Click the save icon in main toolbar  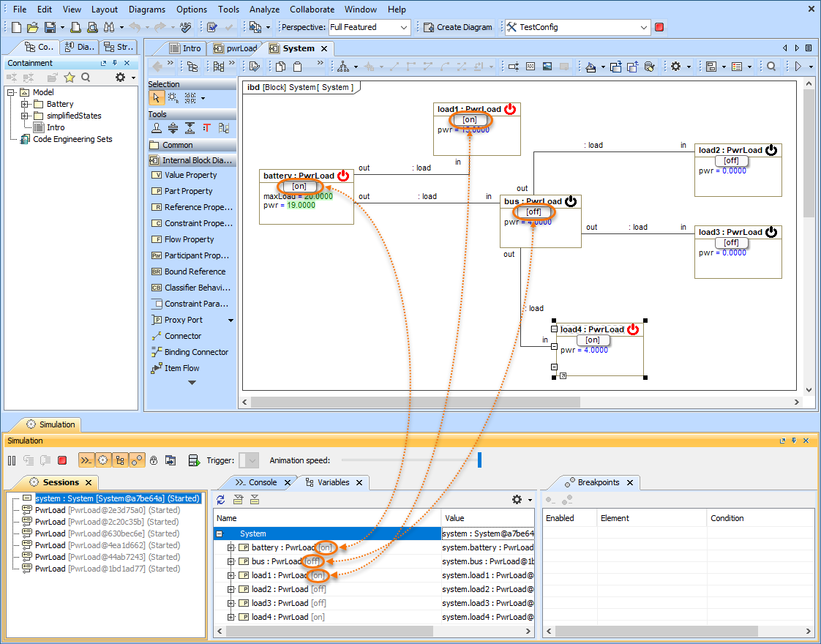click(50, 27)
